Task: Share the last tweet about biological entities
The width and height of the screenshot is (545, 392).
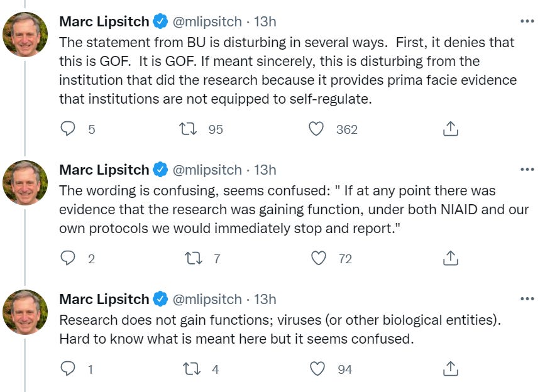Action: point(449,369)
